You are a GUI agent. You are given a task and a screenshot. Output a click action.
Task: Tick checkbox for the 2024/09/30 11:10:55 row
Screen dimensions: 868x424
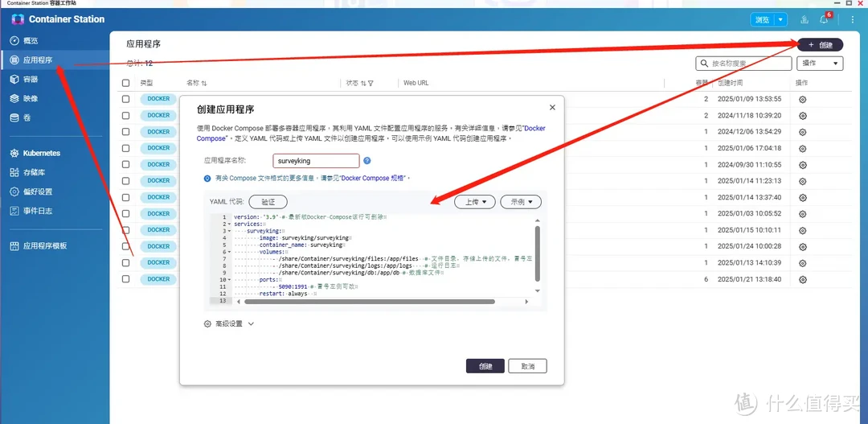coord(125,165)
